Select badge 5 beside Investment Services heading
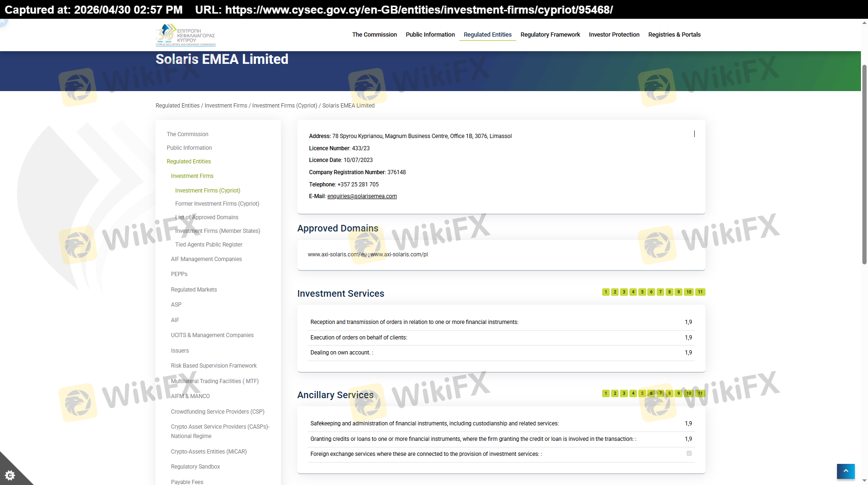Screen dimensions: 868x485 [642, 292]
